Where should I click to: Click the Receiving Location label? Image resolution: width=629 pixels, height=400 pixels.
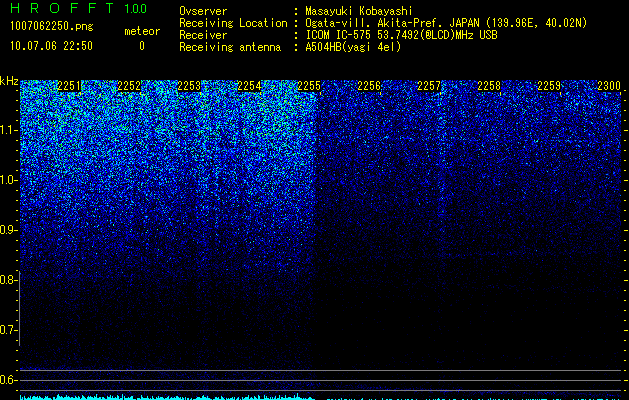[x=233, y=23]
